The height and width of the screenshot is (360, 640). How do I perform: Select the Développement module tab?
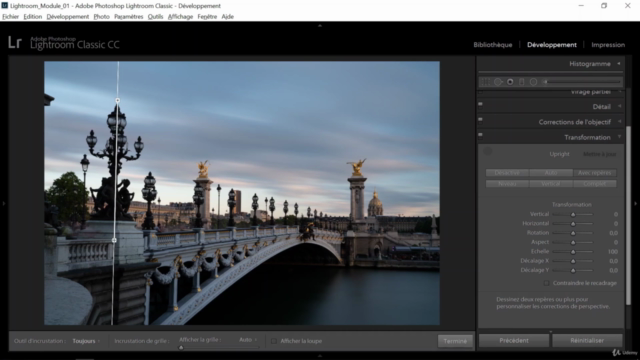click(x=552, y=44)
